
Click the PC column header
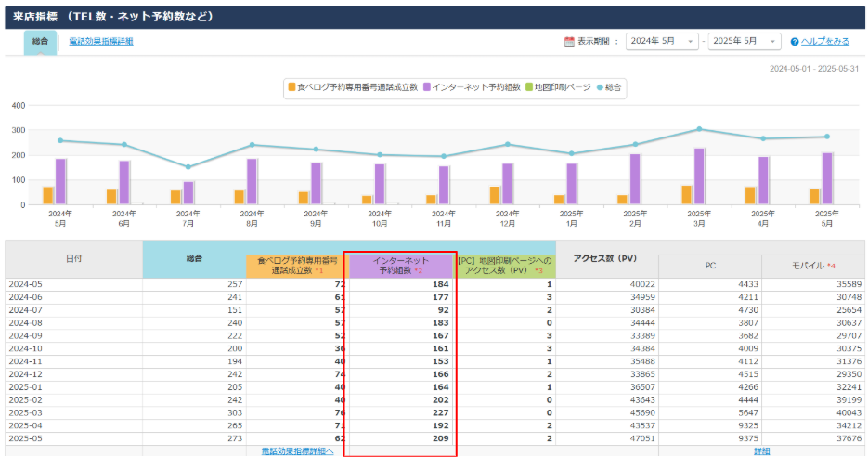point(710,266)
